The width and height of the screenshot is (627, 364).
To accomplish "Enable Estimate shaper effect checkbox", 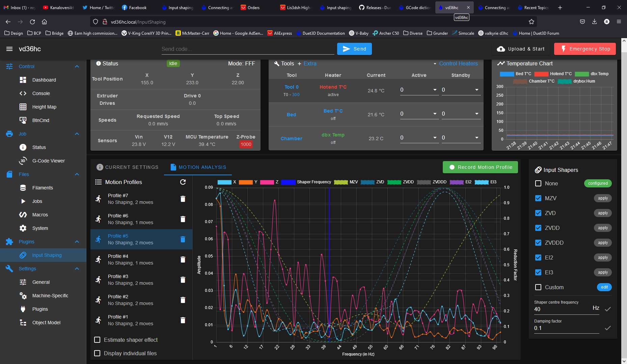I will click(x=97, y=340).
